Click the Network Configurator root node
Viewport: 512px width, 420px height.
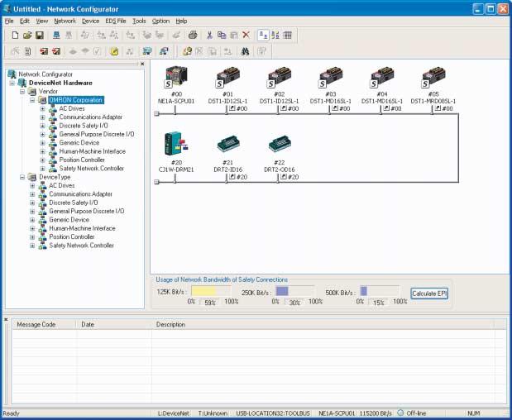coord(45,74)
